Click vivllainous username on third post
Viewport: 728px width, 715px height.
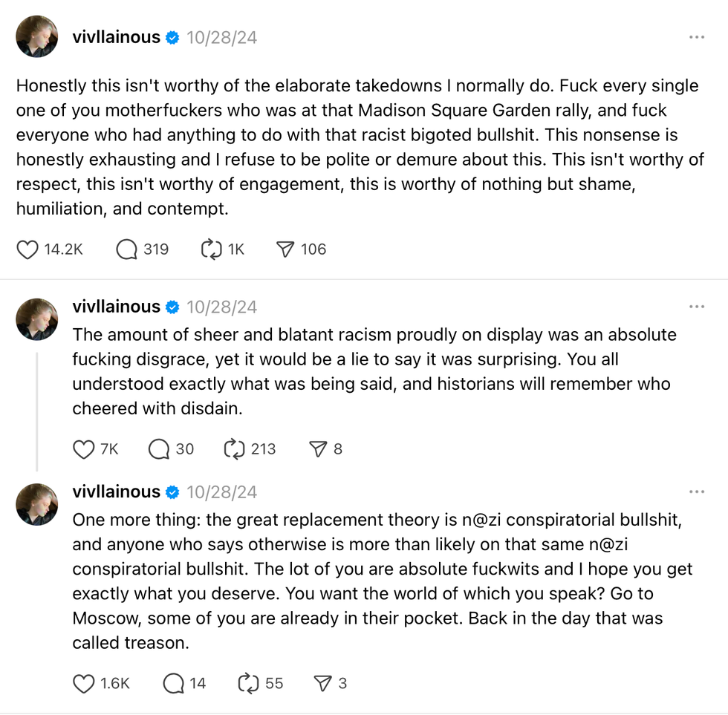(116, 492)
